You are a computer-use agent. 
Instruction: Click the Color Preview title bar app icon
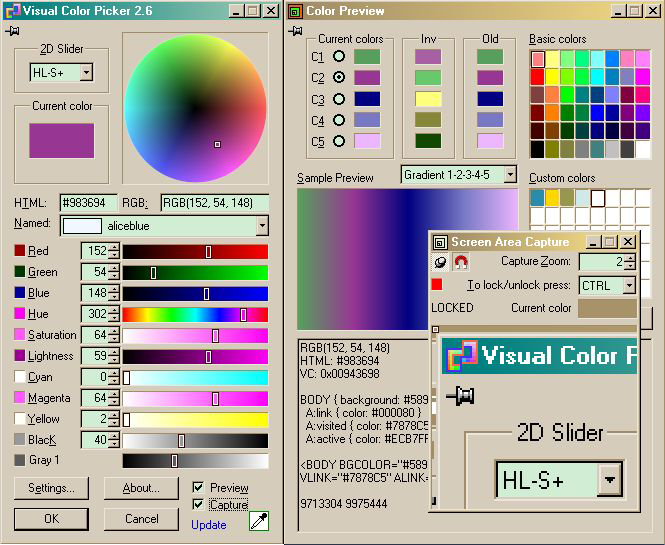(296, 11)
